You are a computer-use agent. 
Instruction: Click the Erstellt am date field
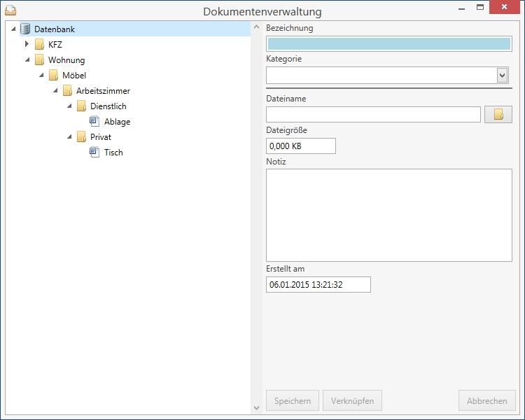[x=318, y=284]
